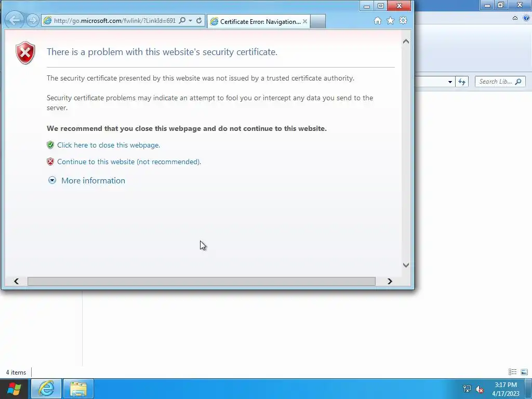Minimize the Internet Explorer window
Screen dimensions: 532x399
366,6
